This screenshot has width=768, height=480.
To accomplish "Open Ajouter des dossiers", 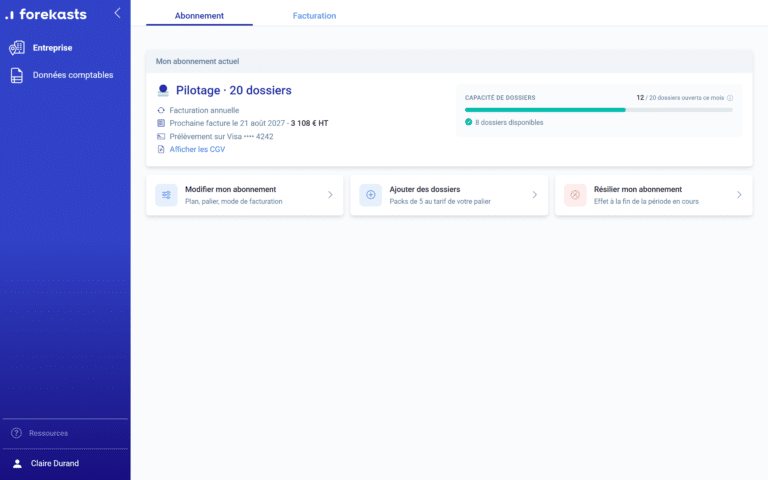I will (449, 195).
